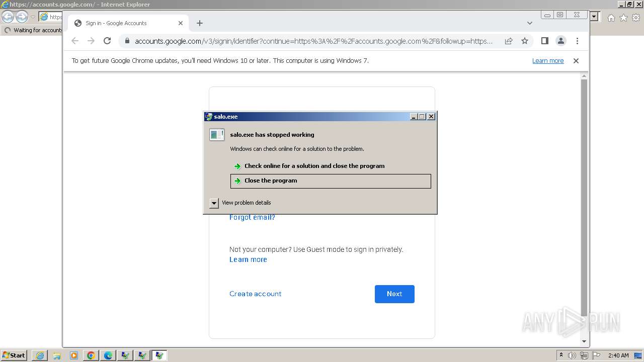Show hidden system tray icons arrow

[561, 355]
